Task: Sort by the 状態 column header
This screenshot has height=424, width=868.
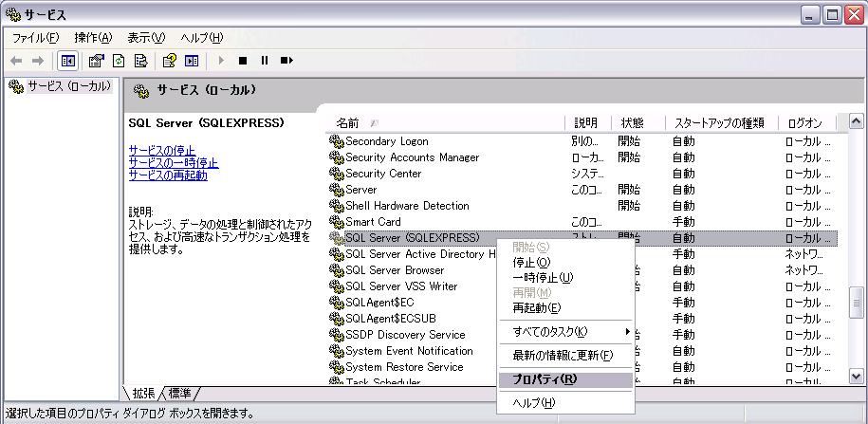Action: click(x=637, y=123)
